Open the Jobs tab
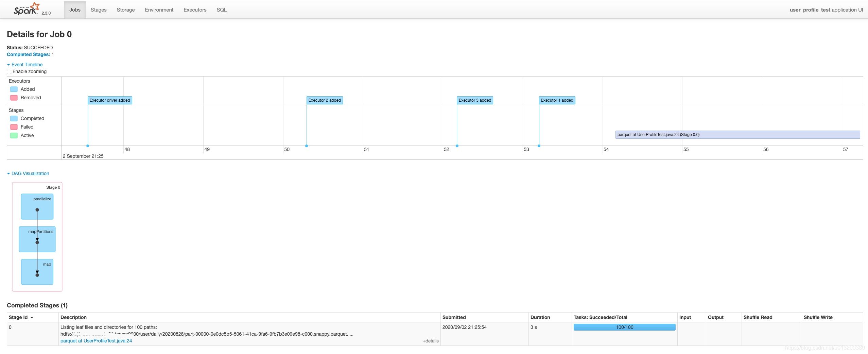This screenshot has width=868, height=354. tap(75, 10)
